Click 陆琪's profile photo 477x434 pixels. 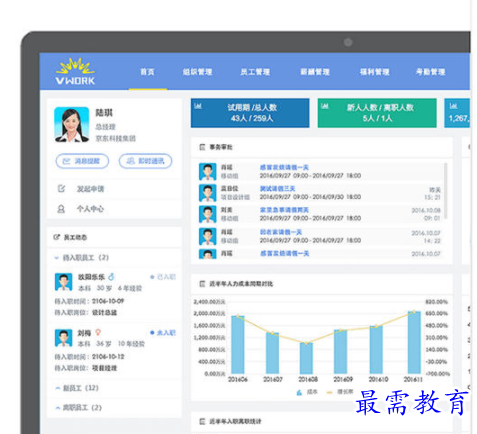[x=72, y=124]
